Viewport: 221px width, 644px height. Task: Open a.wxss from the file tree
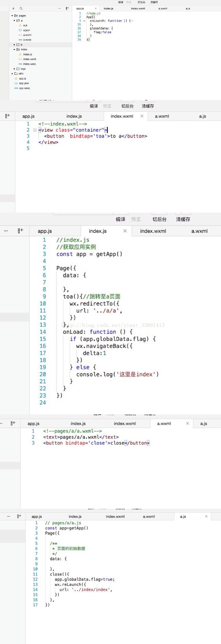[27, 40]
